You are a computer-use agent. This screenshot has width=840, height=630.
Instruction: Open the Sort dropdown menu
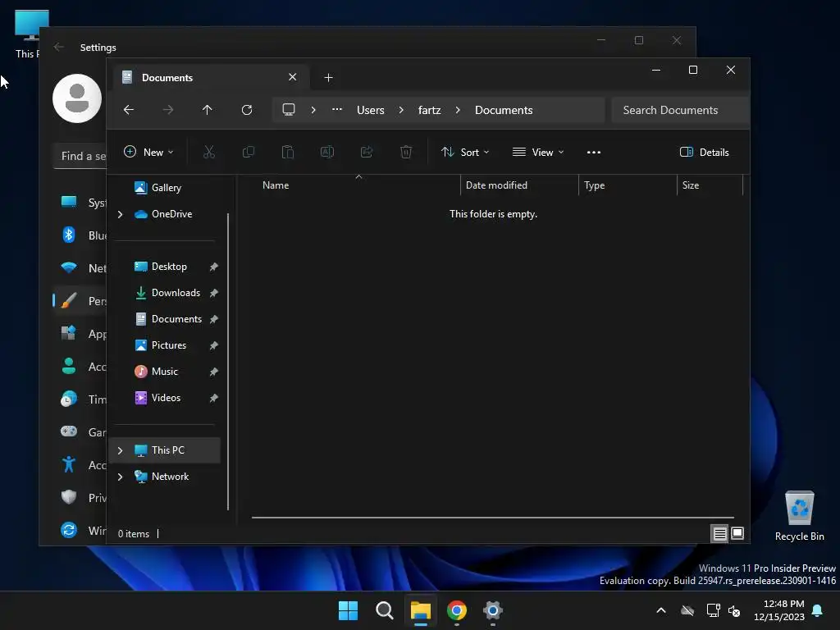465,152
